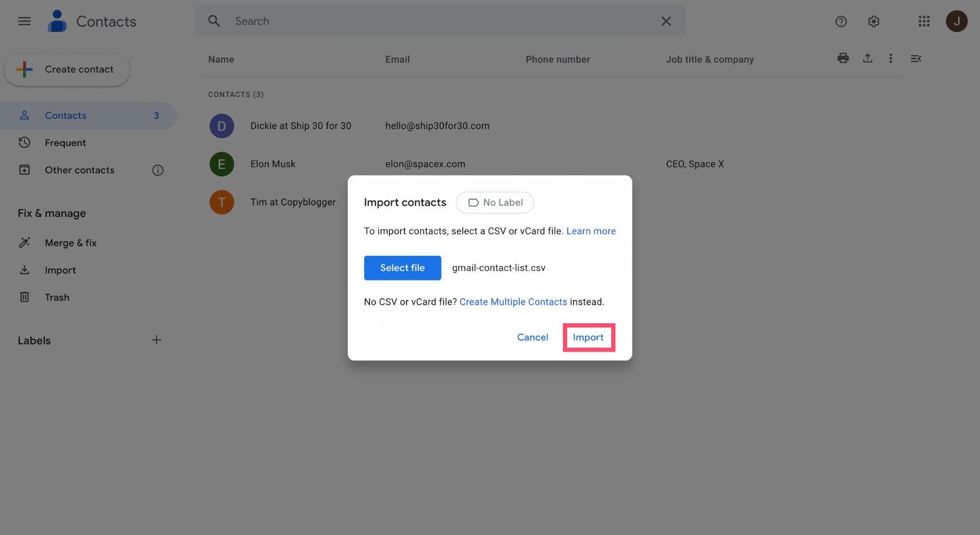The height and width of the screenshot is (535, 980).
Task: Open the Contacts sidebar item
Action: tap(88, 115)
